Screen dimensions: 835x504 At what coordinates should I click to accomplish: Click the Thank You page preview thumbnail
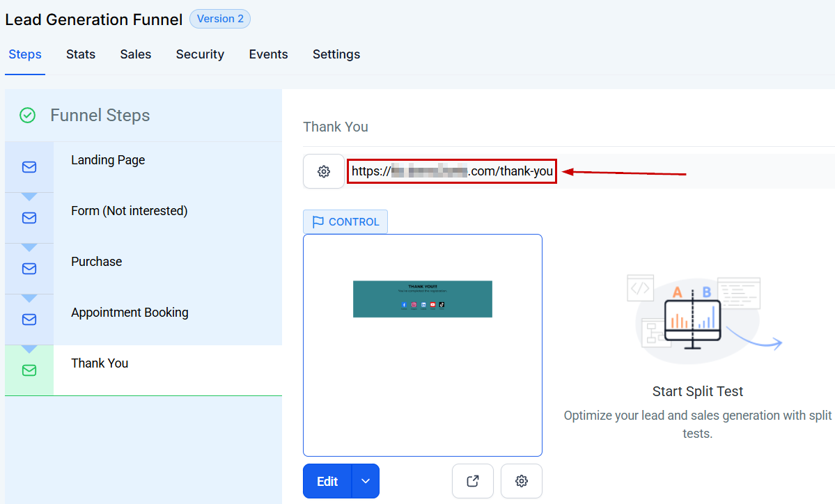[x=423, y=345]
